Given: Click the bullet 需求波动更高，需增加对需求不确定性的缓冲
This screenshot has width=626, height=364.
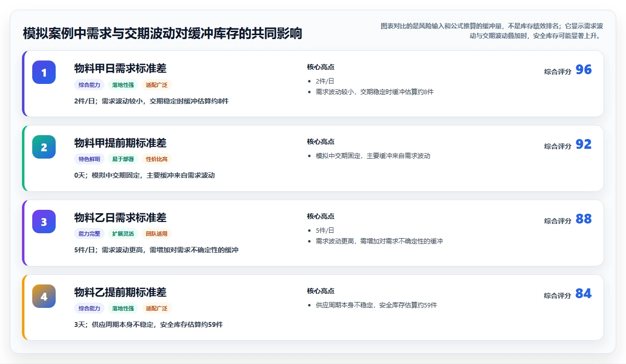Looking at the screenshot, I should [x=379, y=241].
